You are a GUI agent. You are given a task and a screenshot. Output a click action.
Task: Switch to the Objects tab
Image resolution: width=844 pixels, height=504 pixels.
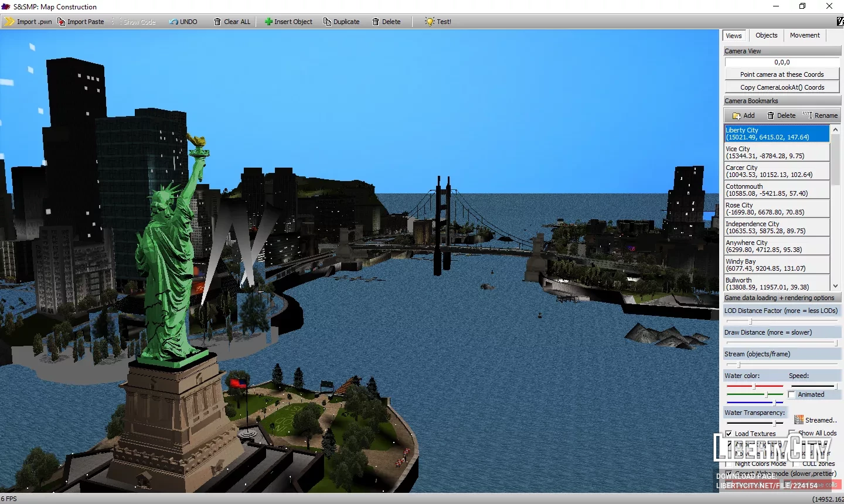pyautogui.click(x=766, y=35)
